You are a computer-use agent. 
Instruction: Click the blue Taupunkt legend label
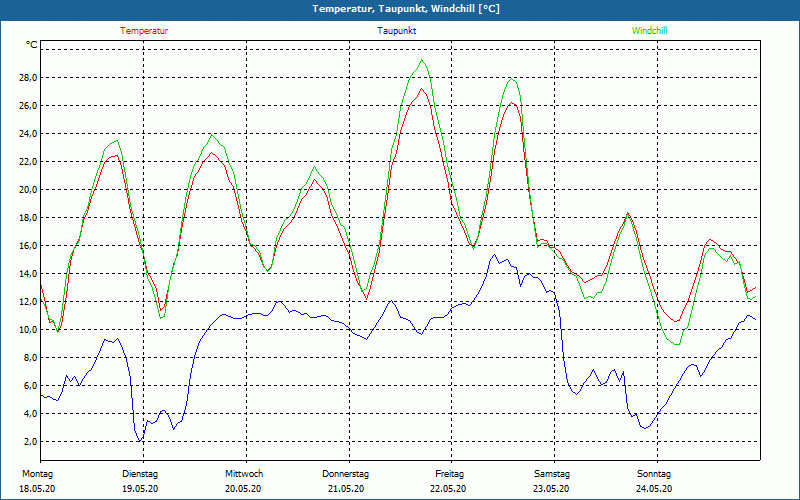point(396,31)
